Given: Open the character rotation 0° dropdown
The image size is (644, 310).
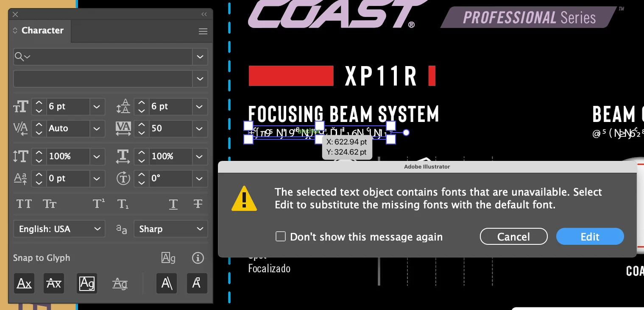Looking at the screenshot, I should point(200,179).
